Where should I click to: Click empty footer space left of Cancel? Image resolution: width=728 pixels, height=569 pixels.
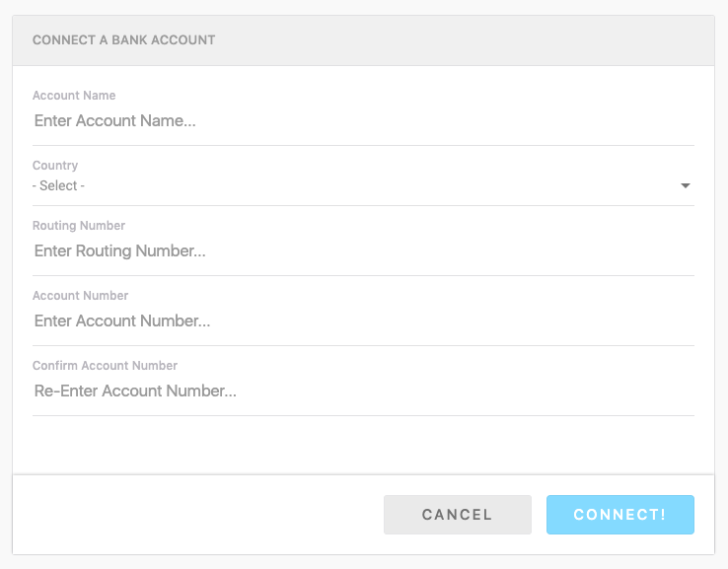coord(197,515)
